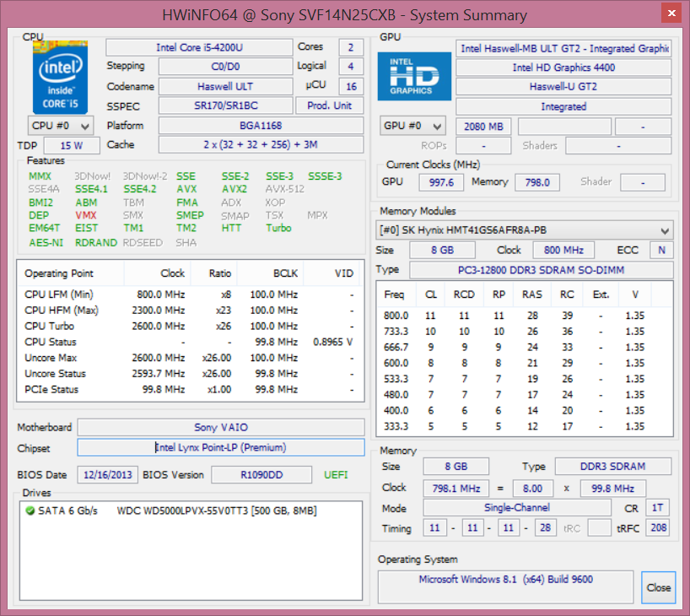Click the Intel HD Graphics logo
The height and width of the screenshot is (616, 690).
(x=414, y=76)
